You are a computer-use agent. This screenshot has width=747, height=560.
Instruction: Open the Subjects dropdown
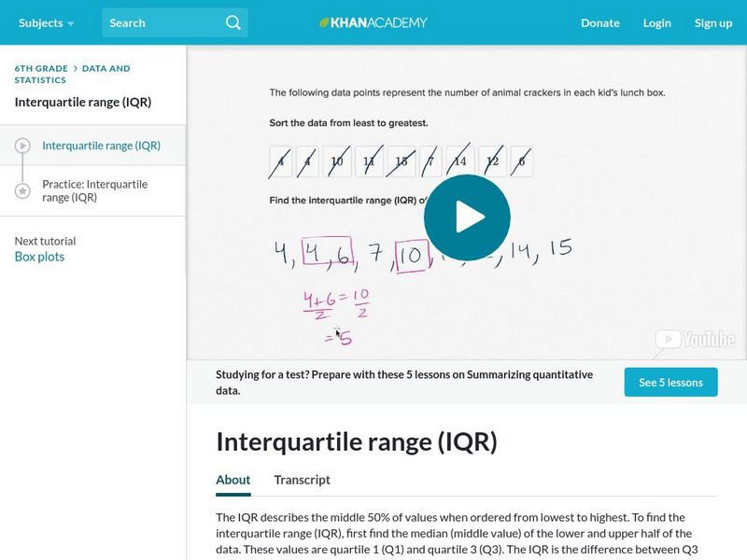click(x=39, y=22)
